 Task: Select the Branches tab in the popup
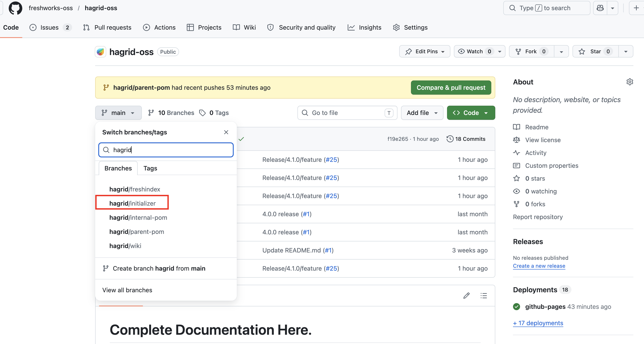[x=118, y=168]
